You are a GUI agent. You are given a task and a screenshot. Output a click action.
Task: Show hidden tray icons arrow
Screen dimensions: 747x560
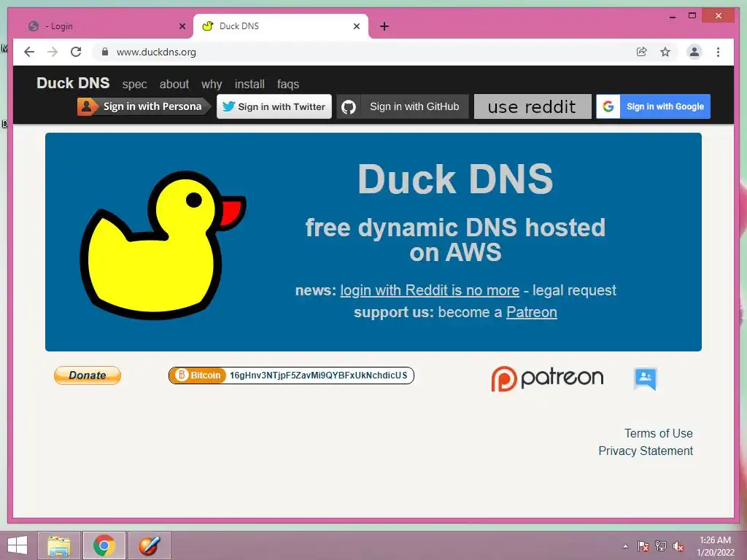[x=625, y=546]
